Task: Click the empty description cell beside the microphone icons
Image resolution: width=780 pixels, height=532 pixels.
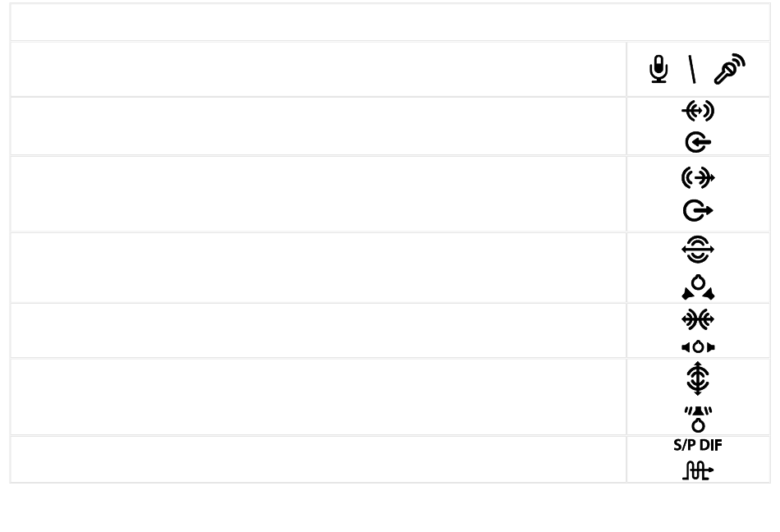Action: tap(319, 69)
